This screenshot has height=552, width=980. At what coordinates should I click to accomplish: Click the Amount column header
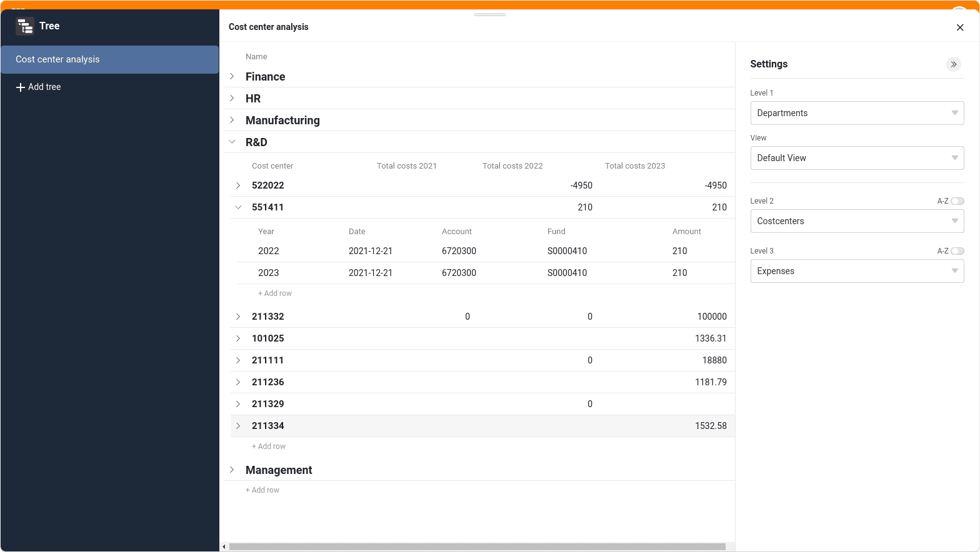click(687, 232)
